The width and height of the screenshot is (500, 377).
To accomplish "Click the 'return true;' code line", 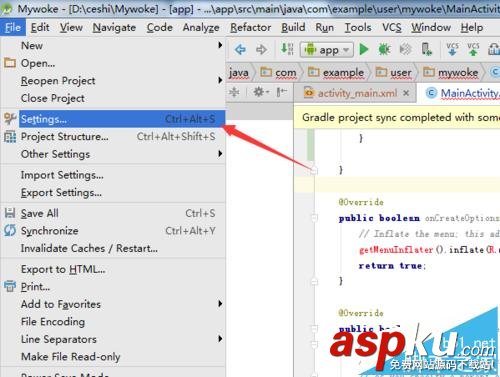I will point(392,266).
